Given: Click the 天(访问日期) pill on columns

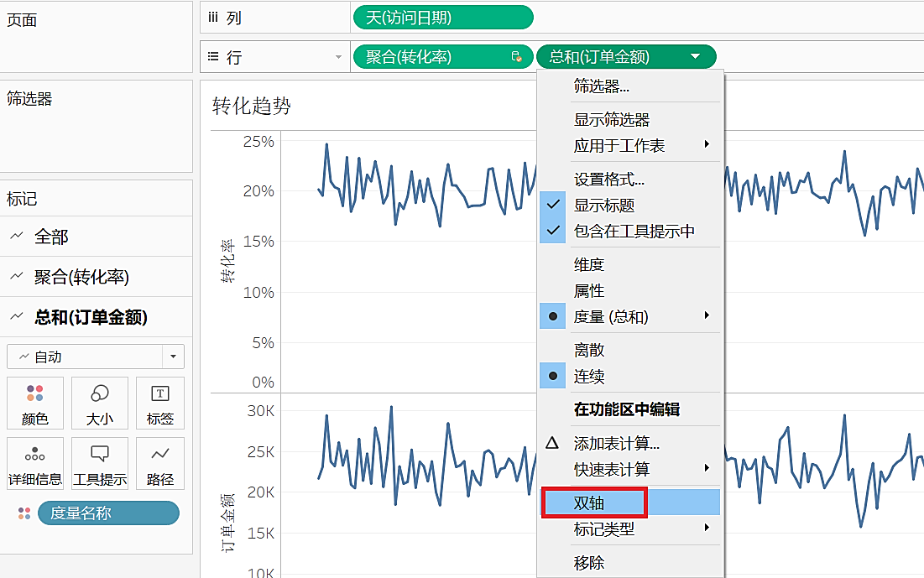Looking at the screenshot, I should click(x=443, y=18).
